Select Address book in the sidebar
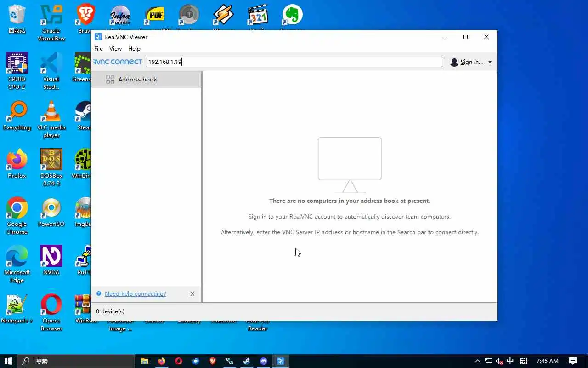 pyautogui.click(x=146, y=80)
